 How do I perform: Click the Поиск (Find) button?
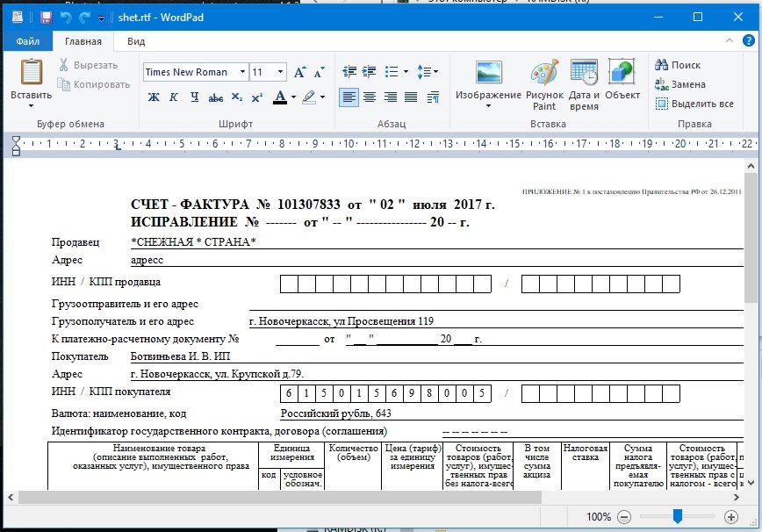(678, 65)
